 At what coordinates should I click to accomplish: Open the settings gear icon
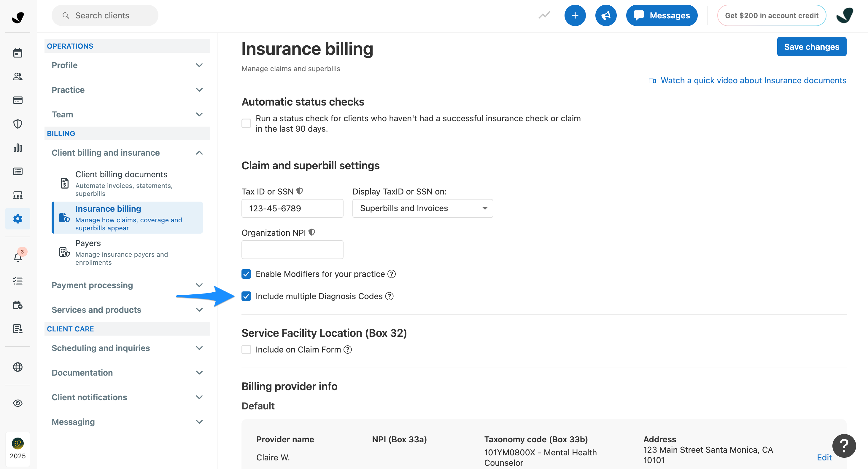click(x=18, y=219)
